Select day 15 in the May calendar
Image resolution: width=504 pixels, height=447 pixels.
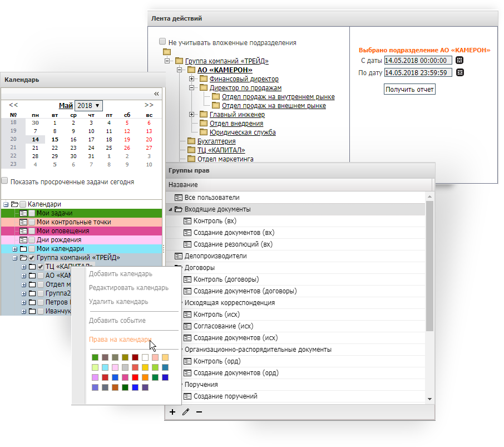click(55, 140)
